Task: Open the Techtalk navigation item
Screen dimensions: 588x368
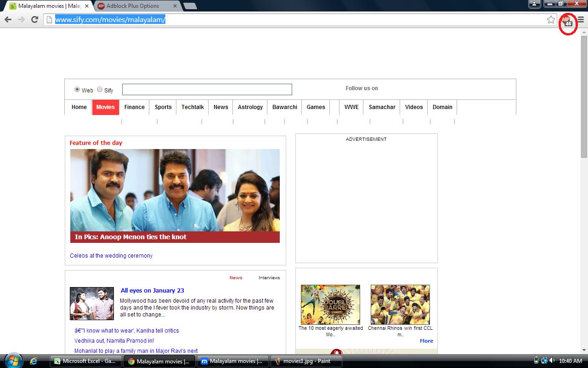Action: (x=192, y=107)
